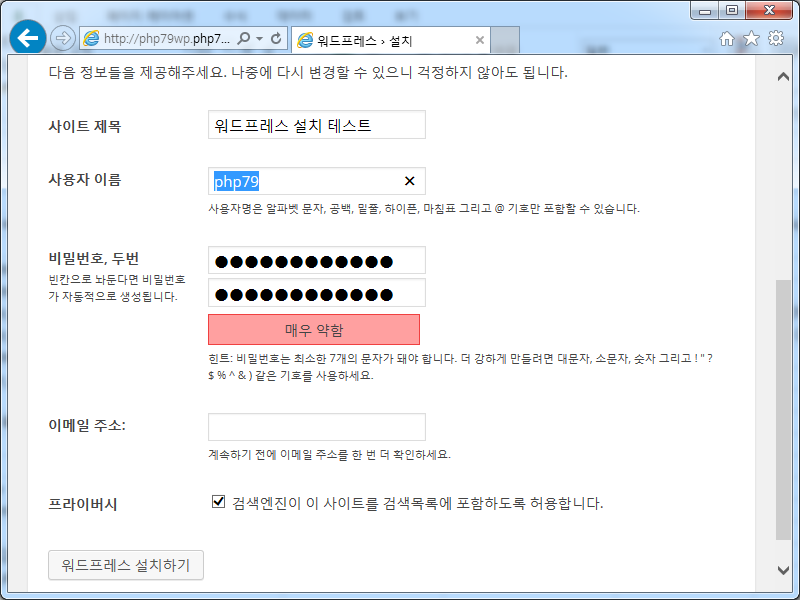Open browser Tools gear menu

776,38
